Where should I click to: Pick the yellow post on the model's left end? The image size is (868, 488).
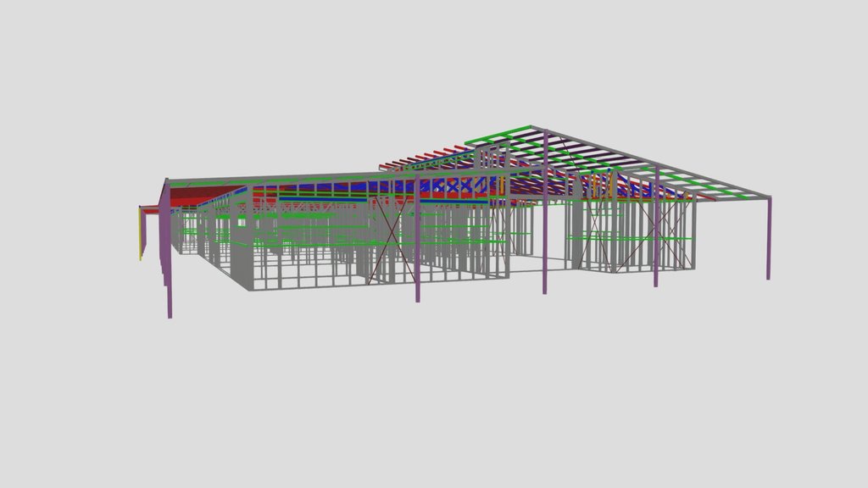pyautogui.click(x=140, y=233)
